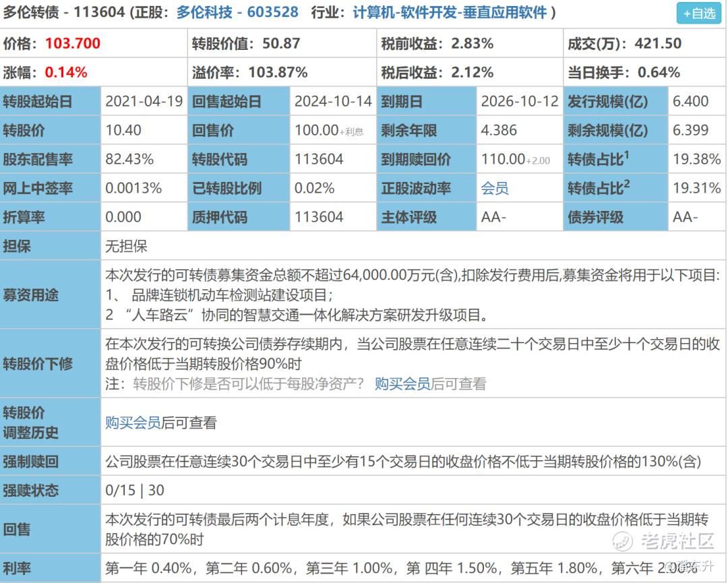The height and width of the screenshot is (583, 728).
Task: Click the 回售起始日 header cell
Action: point(239,101)
